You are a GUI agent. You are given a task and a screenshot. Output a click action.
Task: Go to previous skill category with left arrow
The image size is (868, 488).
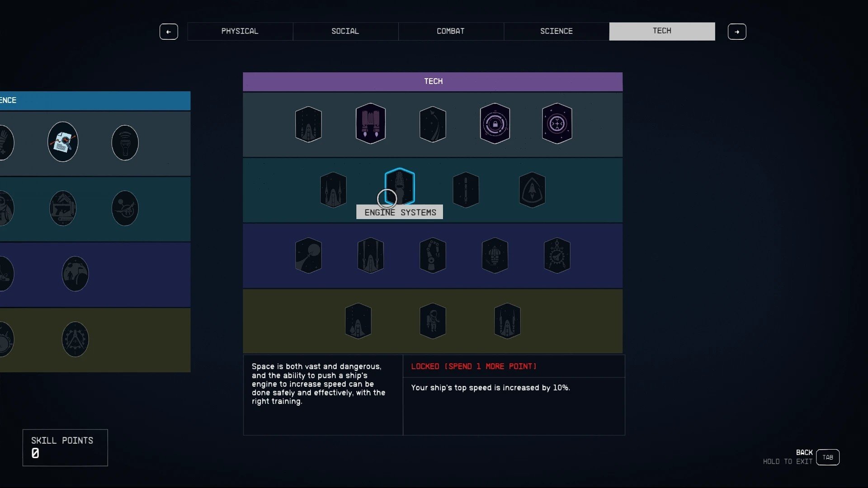pos(169,32)
